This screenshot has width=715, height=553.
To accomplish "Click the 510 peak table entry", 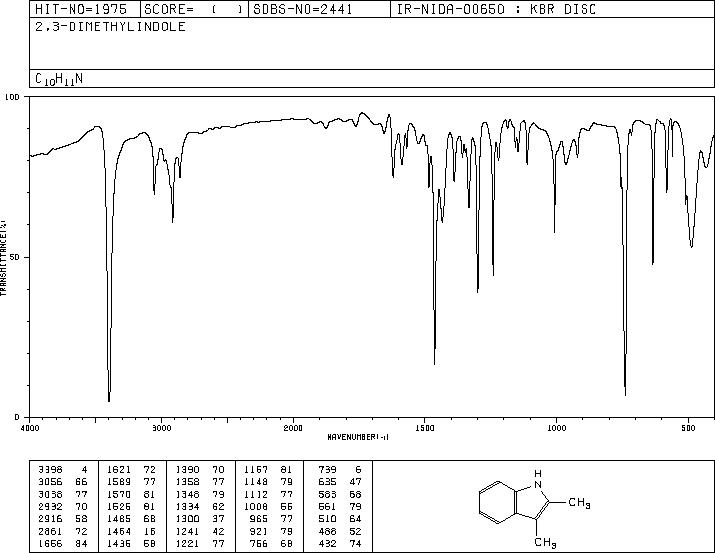I will click(x=340, y=519).
